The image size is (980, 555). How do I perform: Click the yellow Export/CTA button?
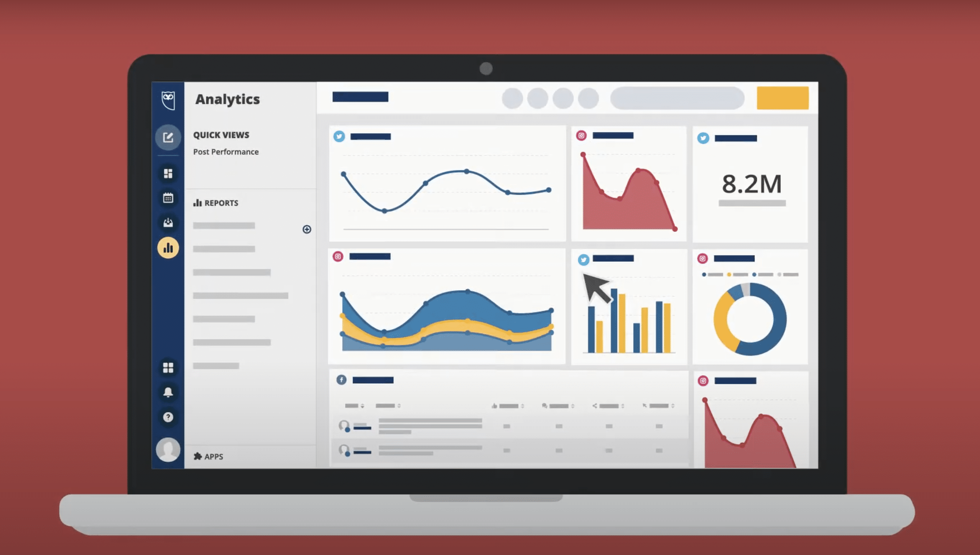(782, 97)
